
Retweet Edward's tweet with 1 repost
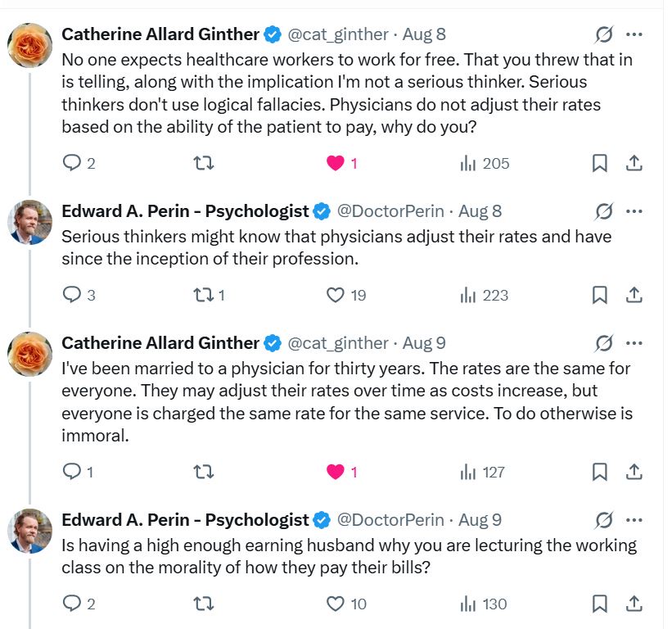pos(203,295)
